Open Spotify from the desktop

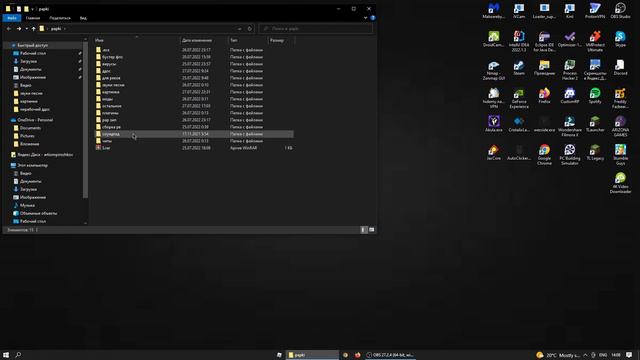595,96
